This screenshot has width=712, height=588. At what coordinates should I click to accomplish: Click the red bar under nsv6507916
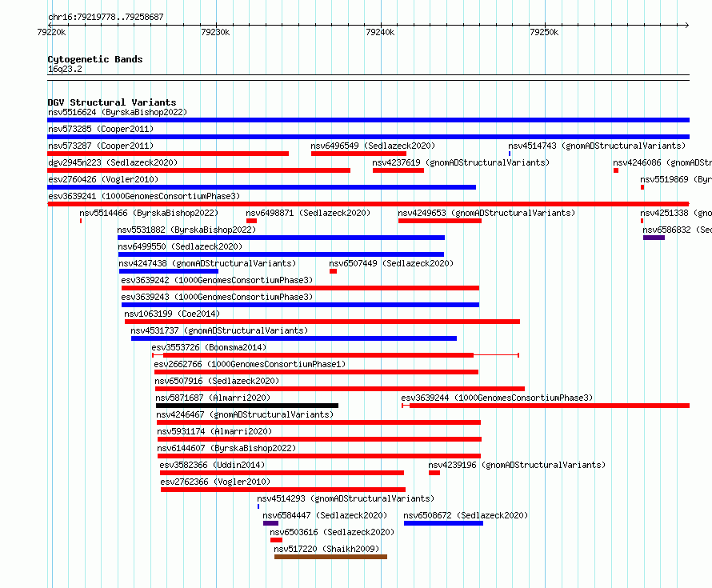(340, 389)
